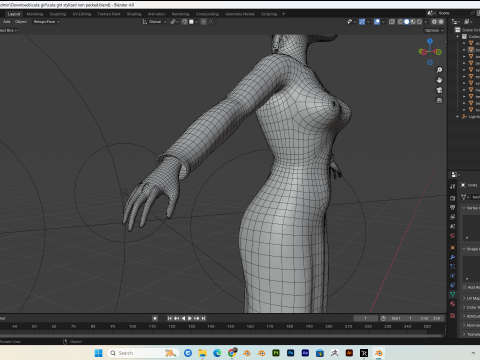The width and height of the screenshot is (480, 360).
Task: Switch to the Texture Paint workspace
Action: coord(109,14)
